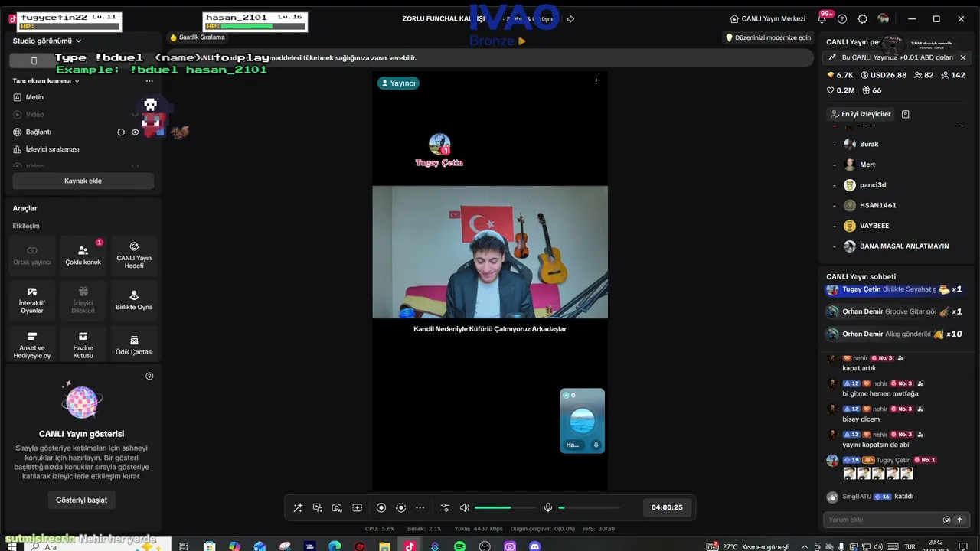Viewport: 980px width, 551px height.
Task: Open TikTok LIVE Studio taskbar icon
Action: click(x=410, y=546)
